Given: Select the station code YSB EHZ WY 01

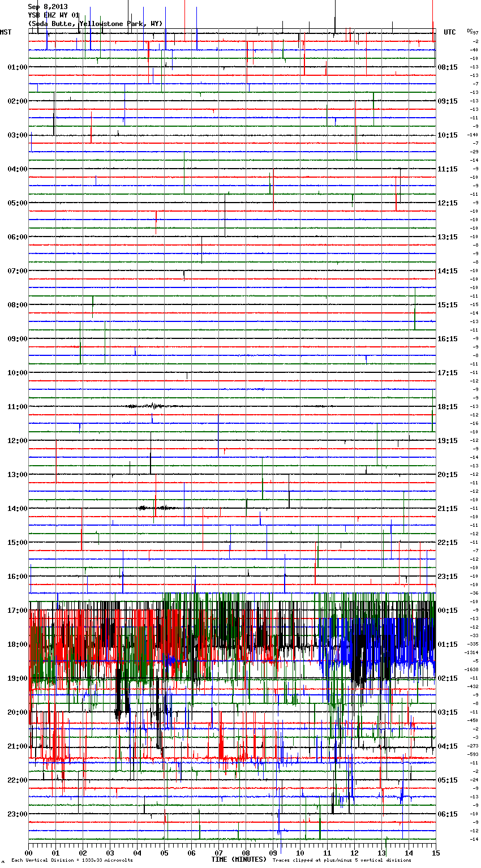Looking at the screenshot, I should pyautogui.click(x=54, y=15).
